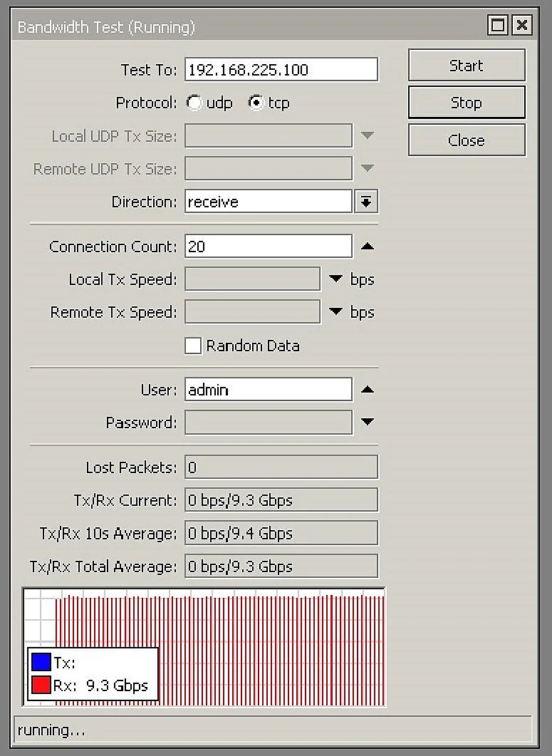552x756 pixels.
Task: Click the Connection Count input field
Action: click(268, 247)
